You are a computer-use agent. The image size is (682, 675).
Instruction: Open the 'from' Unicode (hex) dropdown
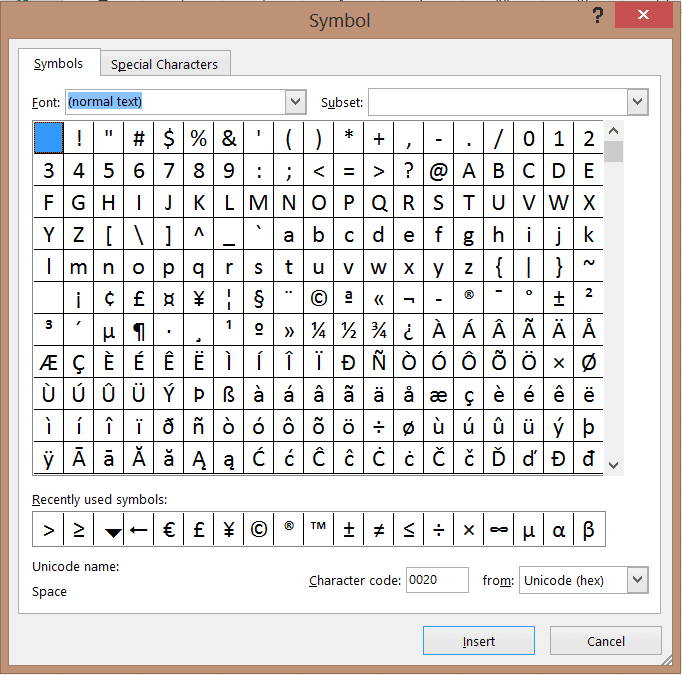click(x=637, y=580)
